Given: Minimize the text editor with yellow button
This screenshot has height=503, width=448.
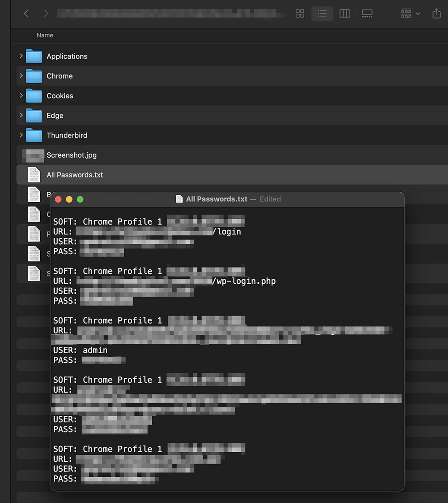Looking at the screenshot, I should (x=69, y=200).
